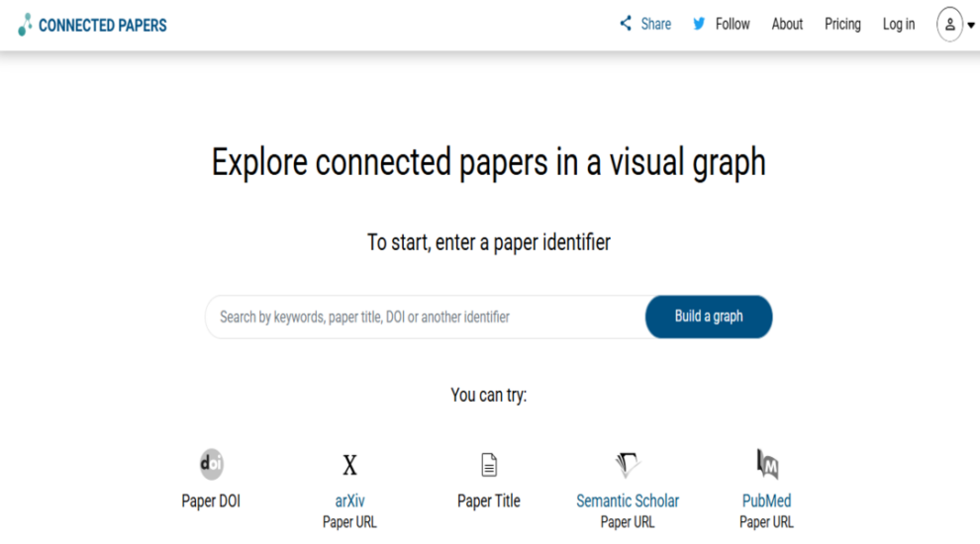Click the Share label

[x=656, y=25]
